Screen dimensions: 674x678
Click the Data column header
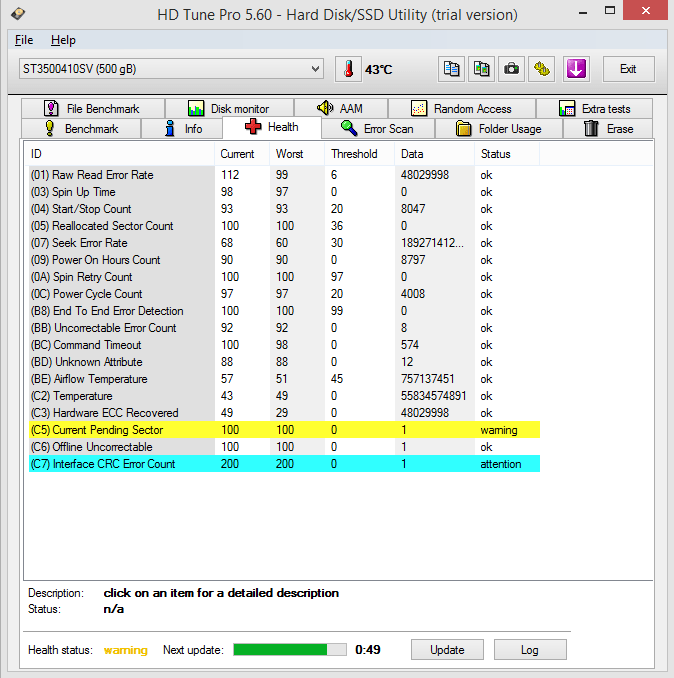pos(434,154)
